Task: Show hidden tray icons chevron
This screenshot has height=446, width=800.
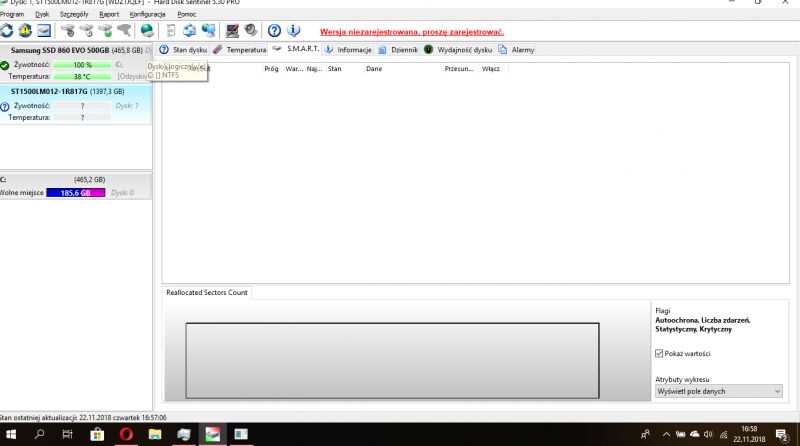Action: [666, 434]
